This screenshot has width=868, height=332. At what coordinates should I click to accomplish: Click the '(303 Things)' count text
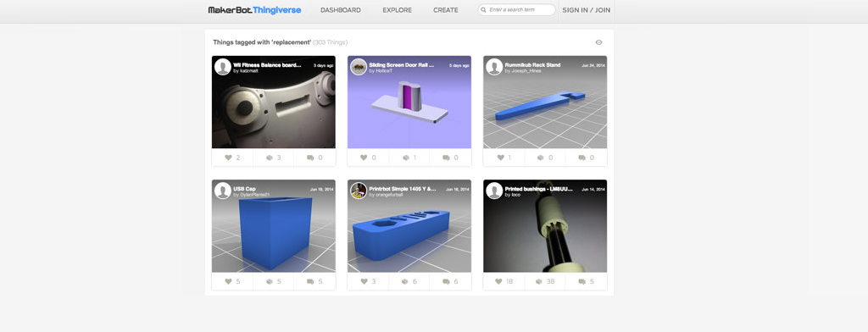[x=331, y=42]
